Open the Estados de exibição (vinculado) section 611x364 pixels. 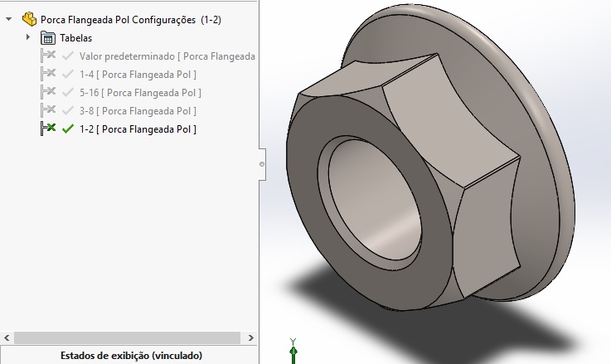pyautogui.click(x=131, y=356)
